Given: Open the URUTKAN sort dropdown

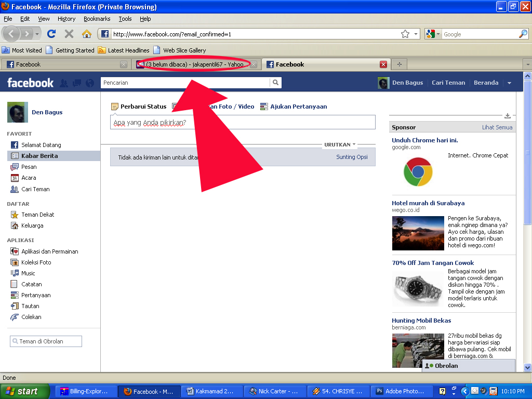Looking at the screenshot, I should [340, 144].
